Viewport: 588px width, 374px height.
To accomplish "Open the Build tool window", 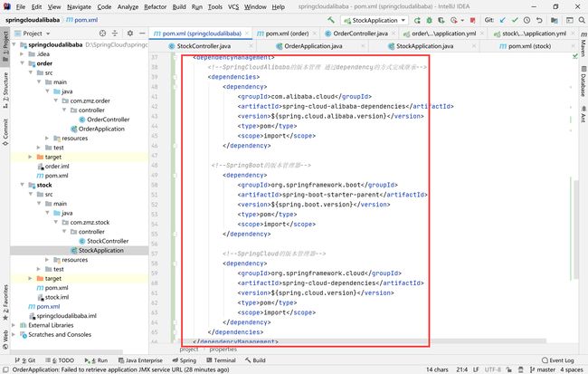I will (x=255, y=360).
